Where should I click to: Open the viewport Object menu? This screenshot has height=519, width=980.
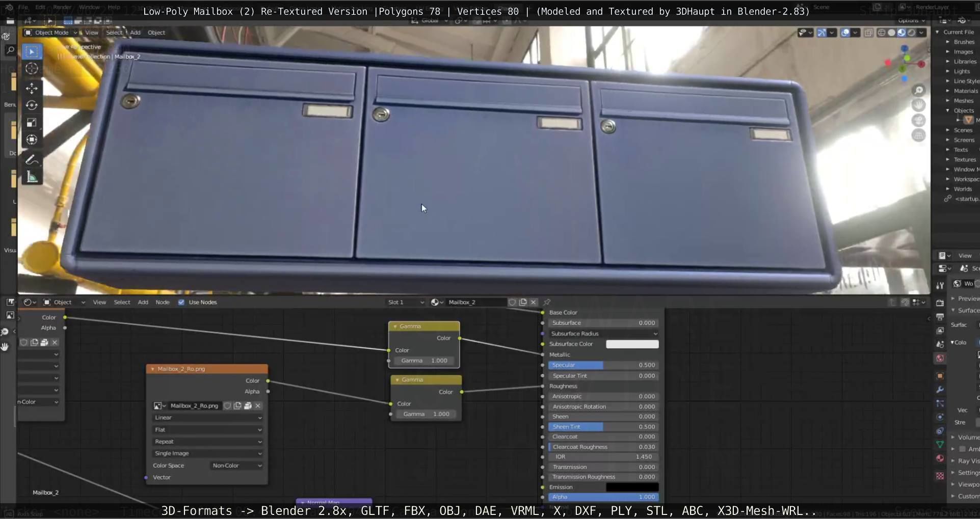[x=156, y=33]
